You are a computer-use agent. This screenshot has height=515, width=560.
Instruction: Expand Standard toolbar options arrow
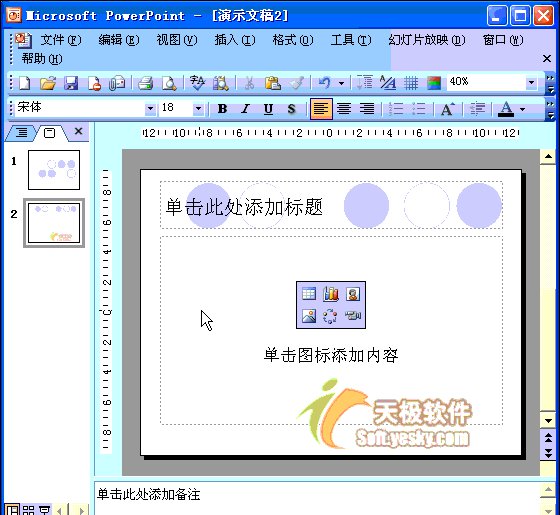pyautogui.click(x=550, y=83)
